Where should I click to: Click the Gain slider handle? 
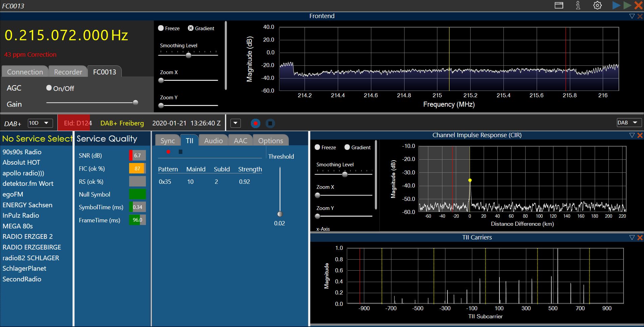point(136,103)
